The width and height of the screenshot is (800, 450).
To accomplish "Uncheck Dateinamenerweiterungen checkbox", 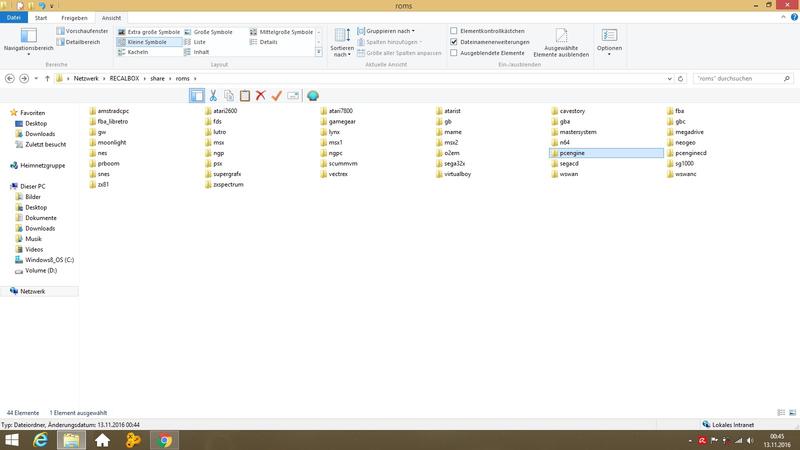I will pyautogui.click(x=454, y=42).
